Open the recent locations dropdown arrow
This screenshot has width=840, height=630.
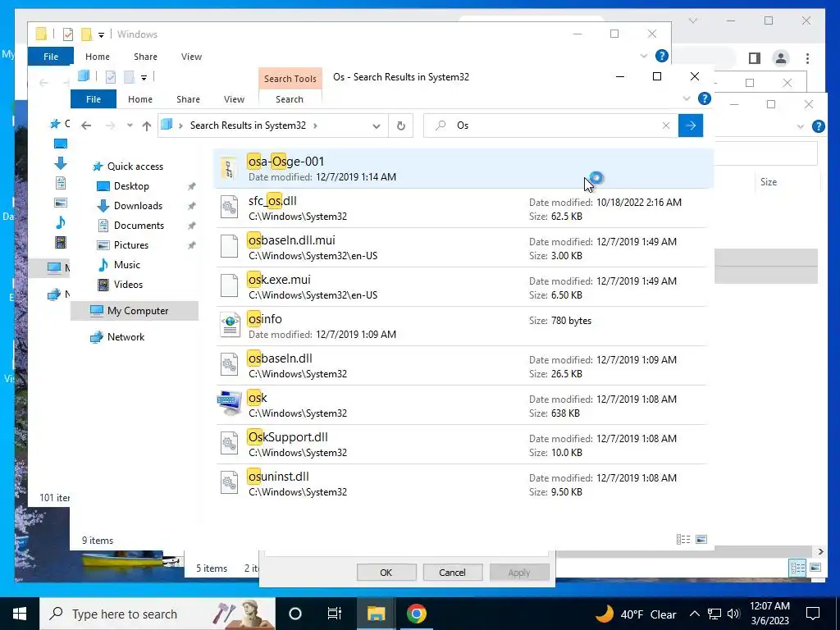pyautogui.click(x=130, y=126)
